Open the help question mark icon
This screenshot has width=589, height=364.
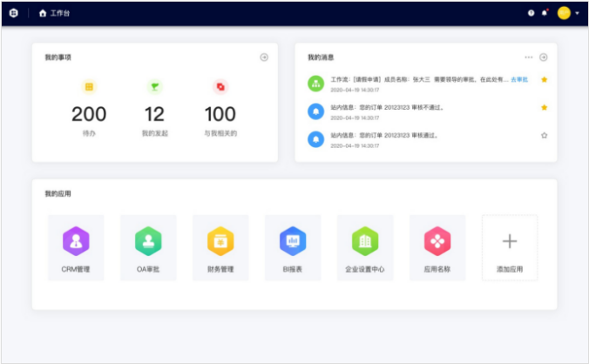pyautogui.click(x=531, y=13)
